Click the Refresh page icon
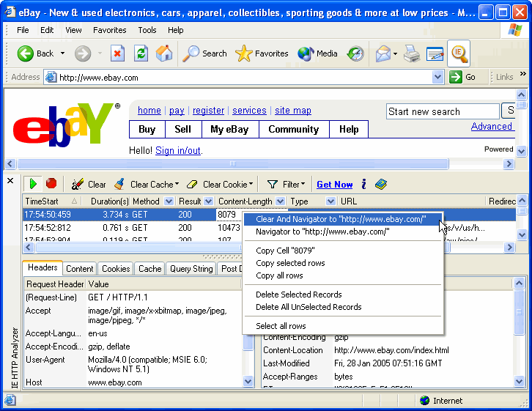This screenshot has height=411, width=532. coord(141,53)
